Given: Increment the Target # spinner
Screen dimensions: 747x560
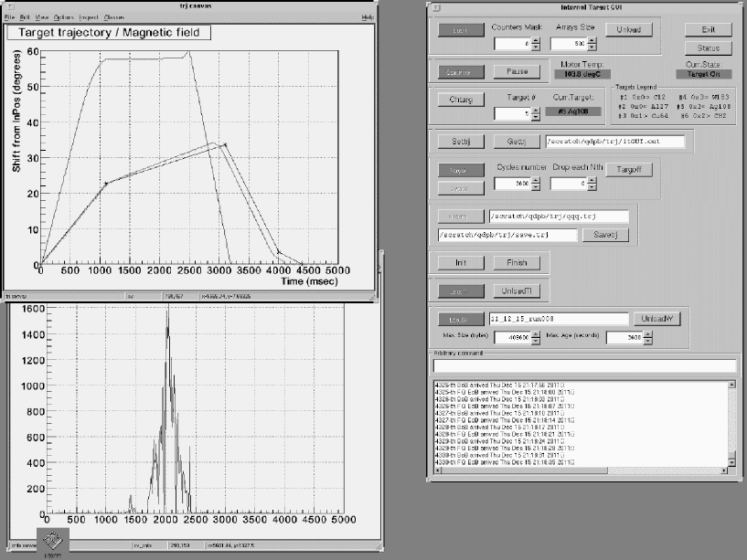Looking at the screenshot, I should tap(537, 110).
